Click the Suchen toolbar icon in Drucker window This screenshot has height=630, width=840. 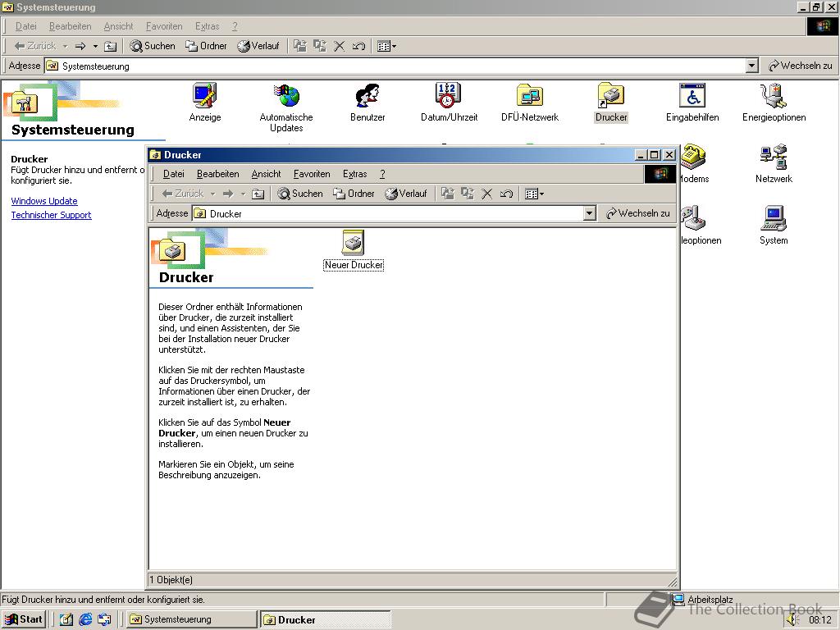point(300,194)
